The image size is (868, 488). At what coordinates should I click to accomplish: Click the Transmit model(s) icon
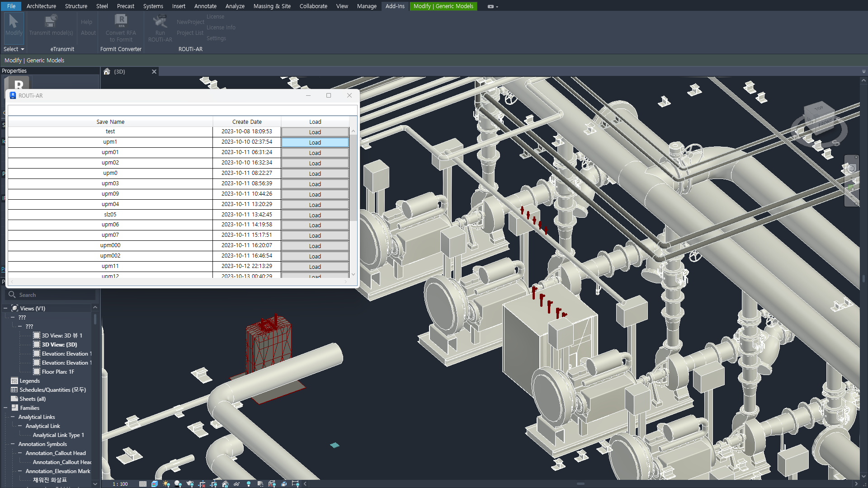51,22
